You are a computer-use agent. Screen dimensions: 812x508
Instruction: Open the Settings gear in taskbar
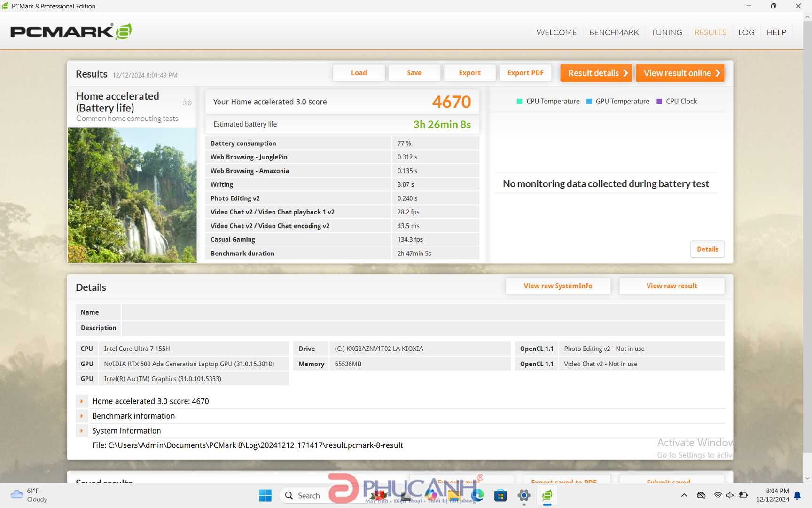(x=524, y=495)
